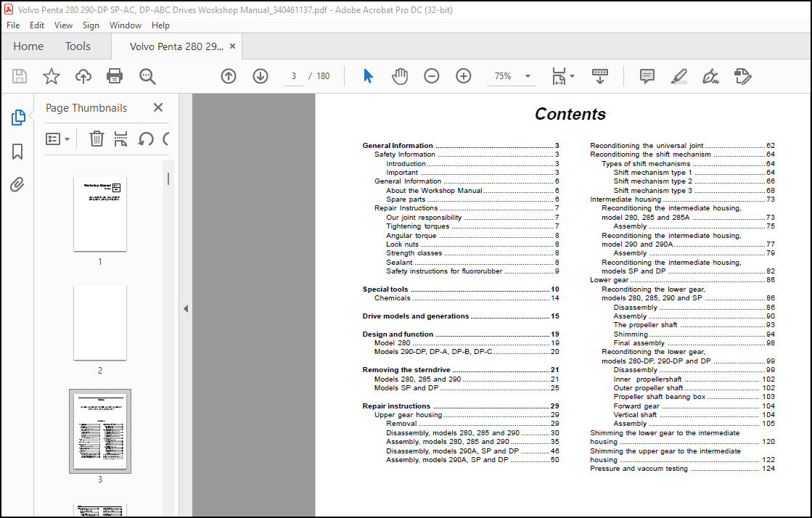Open the View menu

point(63,25)
